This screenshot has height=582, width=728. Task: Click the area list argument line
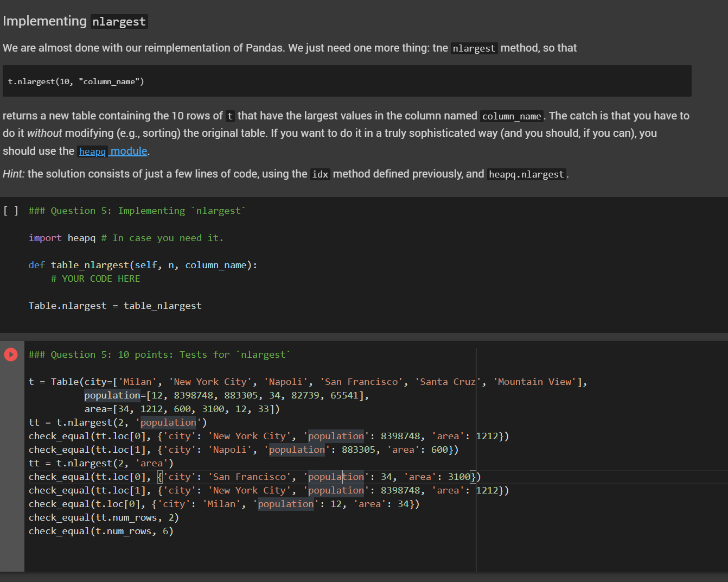coord(163,409)
